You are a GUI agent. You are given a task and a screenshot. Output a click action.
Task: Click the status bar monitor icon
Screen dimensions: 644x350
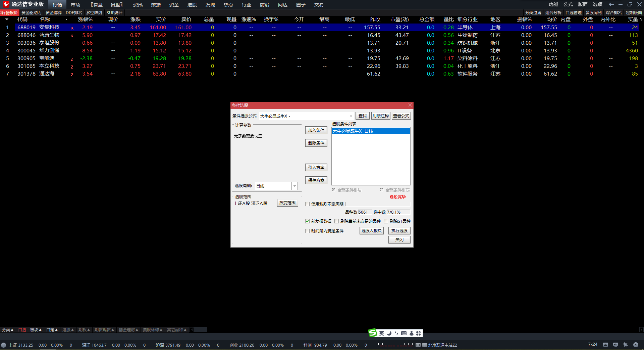tap(615, 345)
